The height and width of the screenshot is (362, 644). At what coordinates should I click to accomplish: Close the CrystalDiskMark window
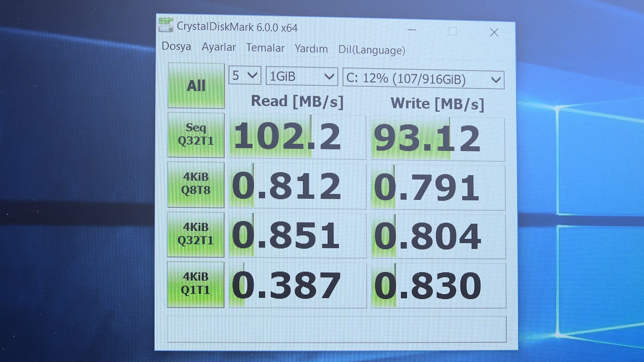tap(494, 33)
